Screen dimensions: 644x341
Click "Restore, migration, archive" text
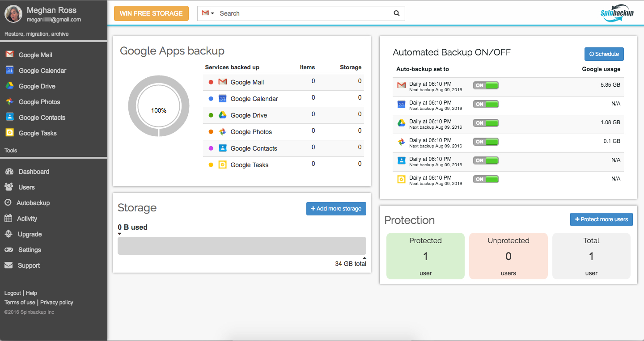point(37,34)
